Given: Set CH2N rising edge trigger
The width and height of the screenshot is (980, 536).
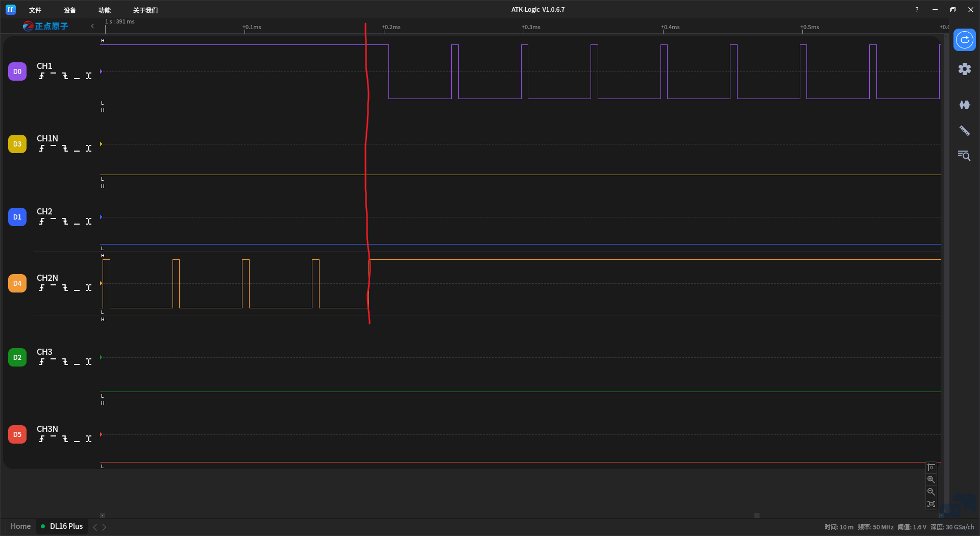Looking at the screenshot, I should (41, 287).
